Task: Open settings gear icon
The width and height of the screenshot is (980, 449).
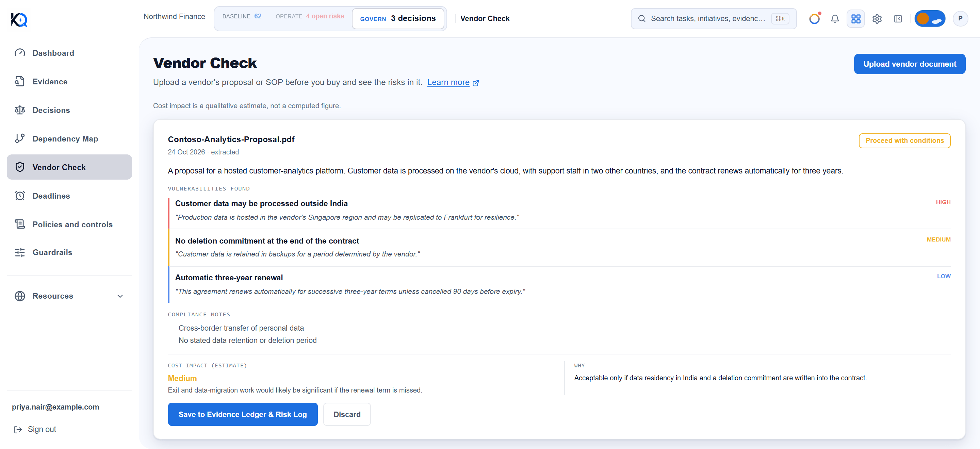Action: pos(877,19)
